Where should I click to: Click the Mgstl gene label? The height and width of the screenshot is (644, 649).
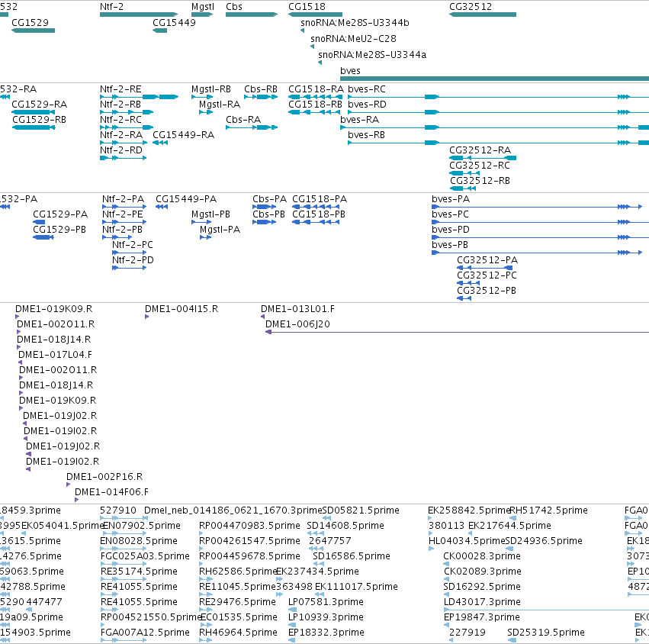pyautogui.click(x=203, y=7)
